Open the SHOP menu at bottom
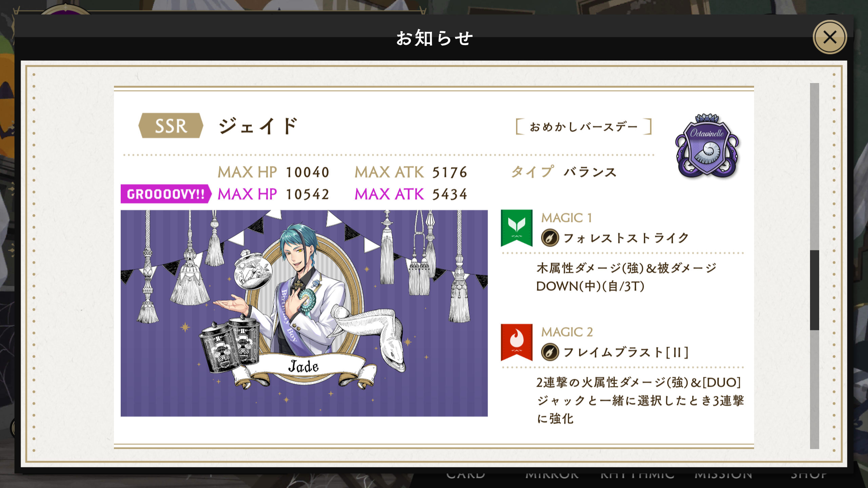This screenshot has height=488, width=868. click(x=808, y=475)
